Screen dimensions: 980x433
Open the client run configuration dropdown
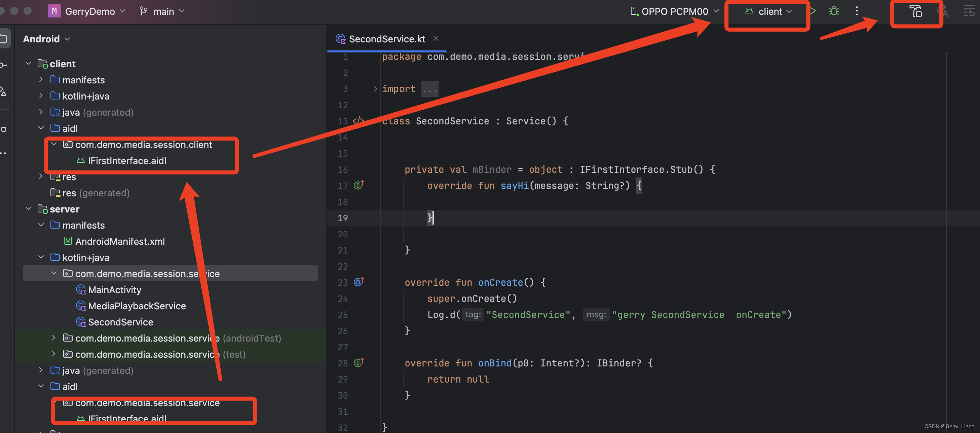pos(768,11)
